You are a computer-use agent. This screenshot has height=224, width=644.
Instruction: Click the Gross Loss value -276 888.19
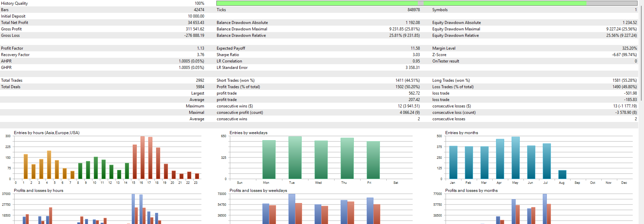coord(194,35)
